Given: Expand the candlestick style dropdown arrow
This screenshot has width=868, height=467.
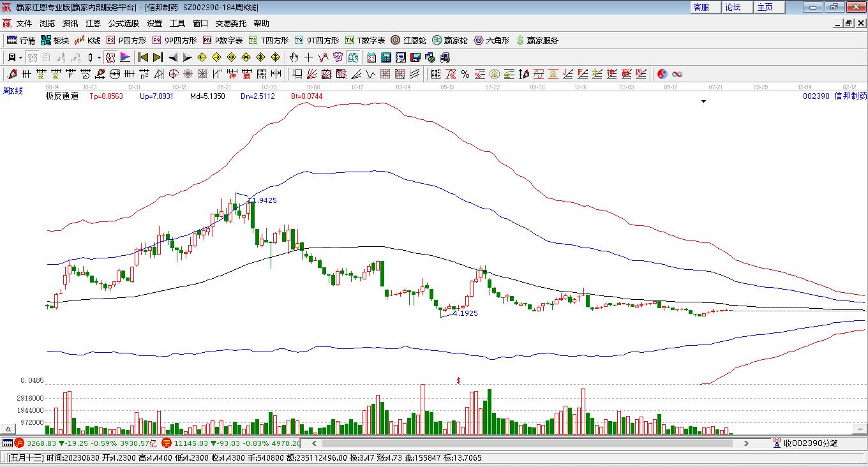Looking at the screenshot, I should pyautogui.click(x=99, y=57).
